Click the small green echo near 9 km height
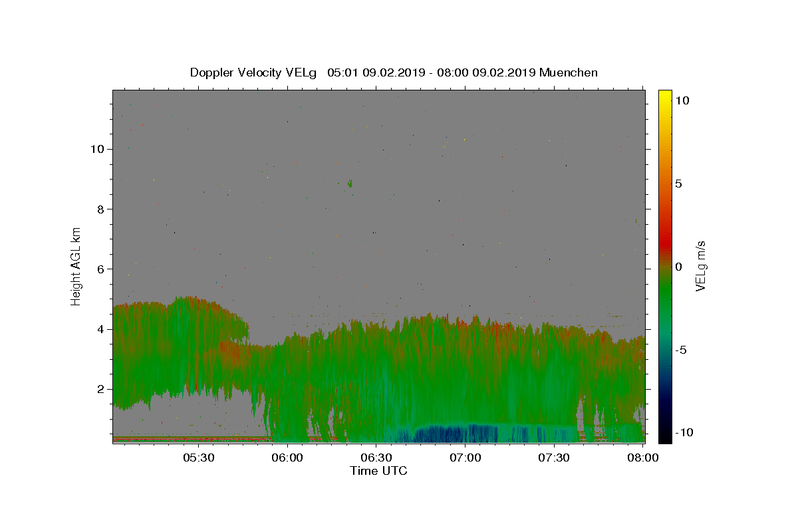 coord(350,183)
